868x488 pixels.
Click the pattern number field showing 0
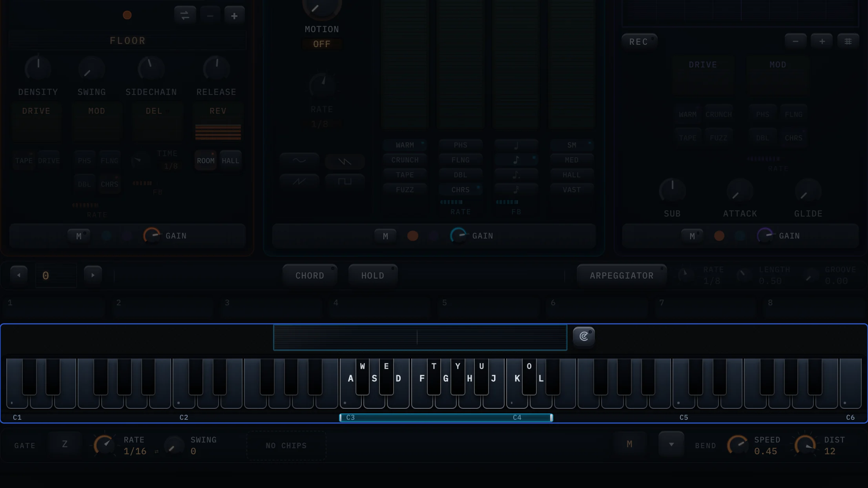[x=56, y=276]
